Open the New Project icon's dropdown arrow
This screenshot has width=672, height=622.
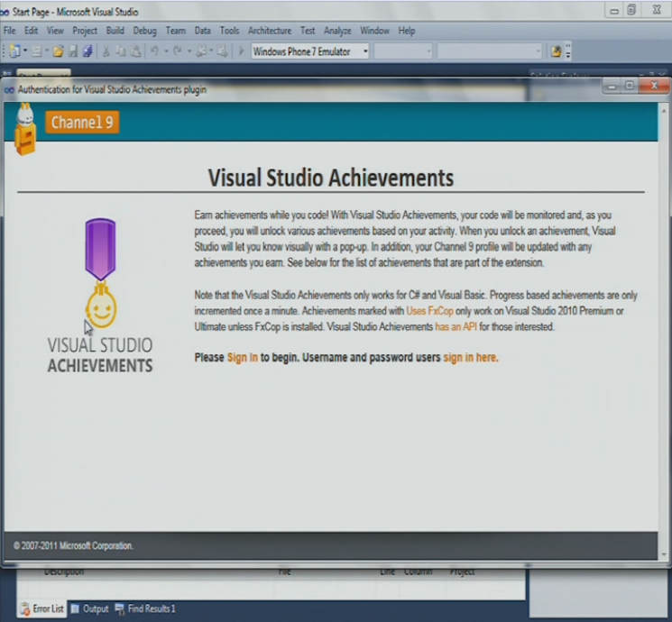25,51
